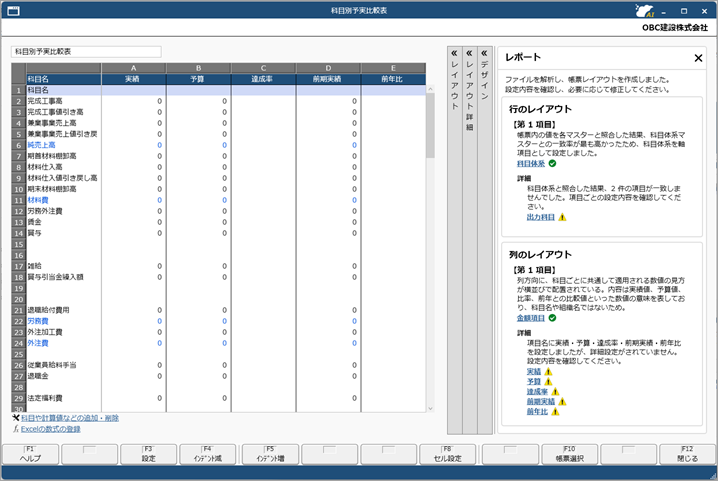
Task: Click the green check icon next to 金額項目
Action: (x=552, y=318)
